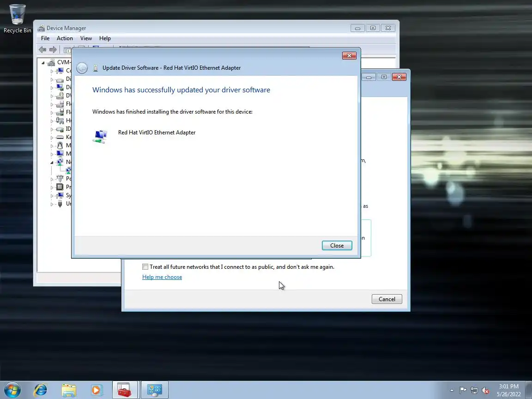Maximize the Device Manager window
Viewport: 532px width, 399px height.
click(373, 28)
